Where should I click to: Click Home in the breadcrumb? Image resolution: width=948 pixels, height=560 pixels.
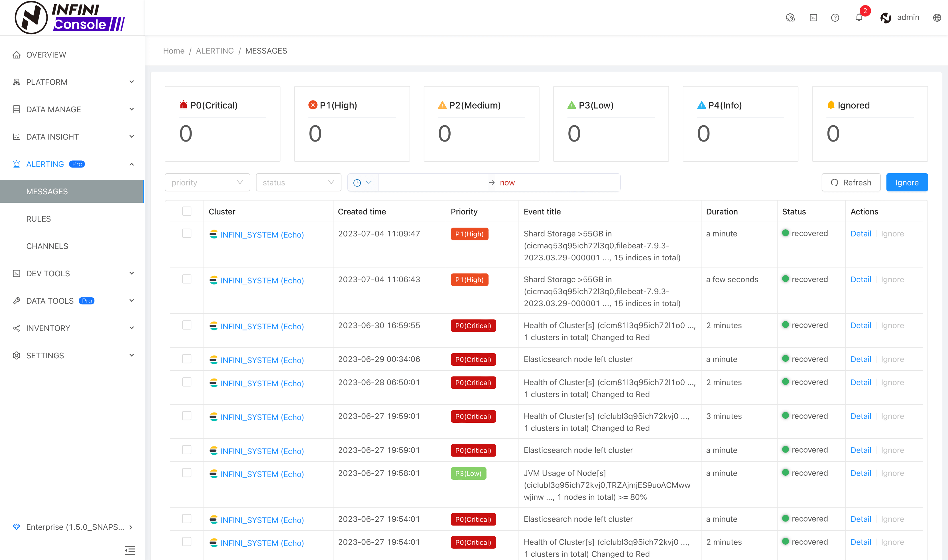pyautogui.click(x=174, y=51)
